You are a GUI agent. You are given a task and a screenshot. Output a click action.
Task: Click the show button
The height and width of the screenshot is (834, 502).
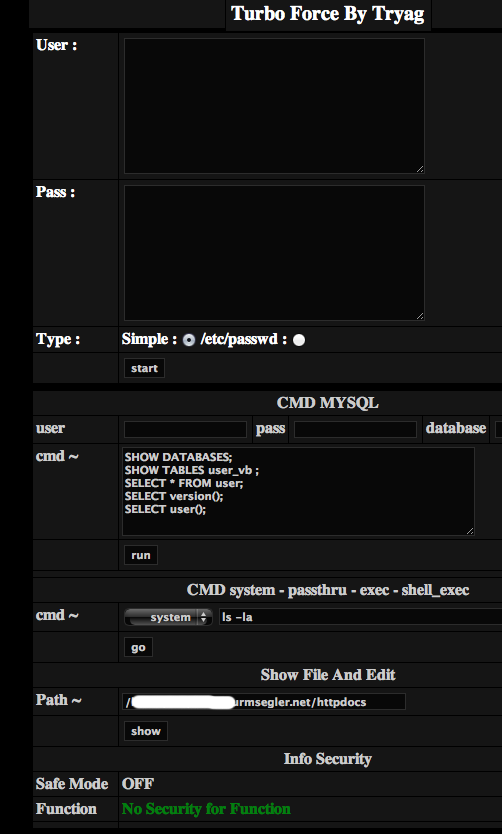146,731
